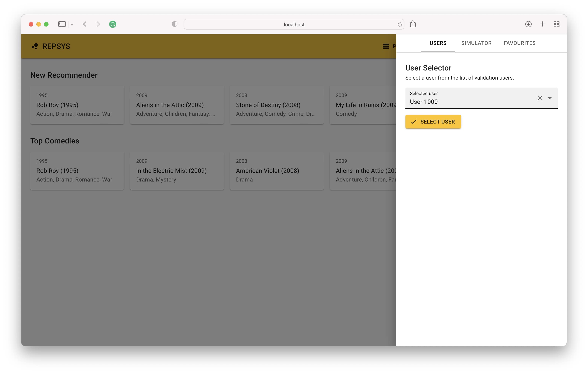Open new tab with plus icon
The image size is (588, 374).
[542, 24]
